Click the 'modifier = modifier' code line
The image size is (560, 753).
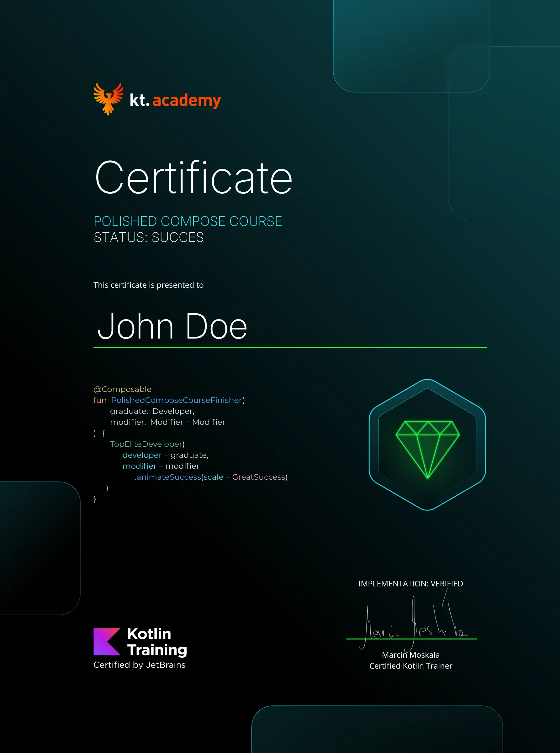tap(161, 466)
